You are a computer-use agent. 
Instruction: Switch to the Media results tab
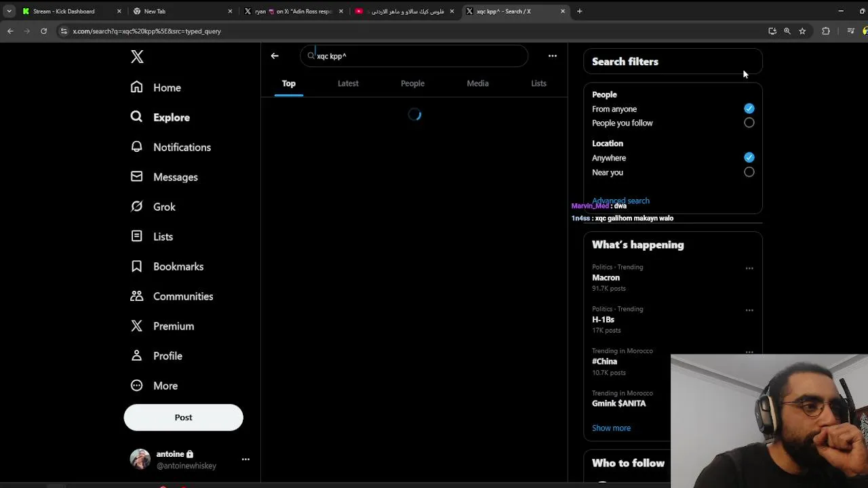(x=477, y=83)
